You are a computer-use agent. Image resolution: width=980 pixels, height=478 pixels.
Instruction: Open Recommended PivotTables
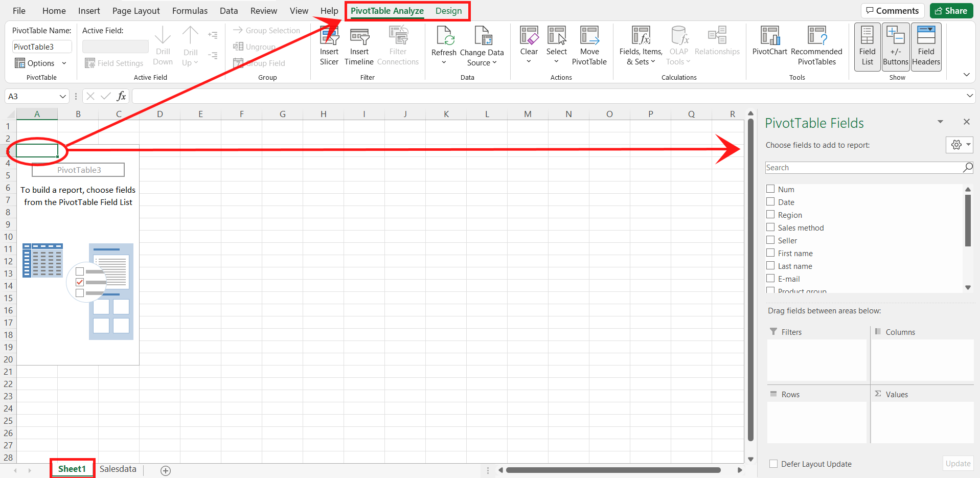click(x=816, y=45)
